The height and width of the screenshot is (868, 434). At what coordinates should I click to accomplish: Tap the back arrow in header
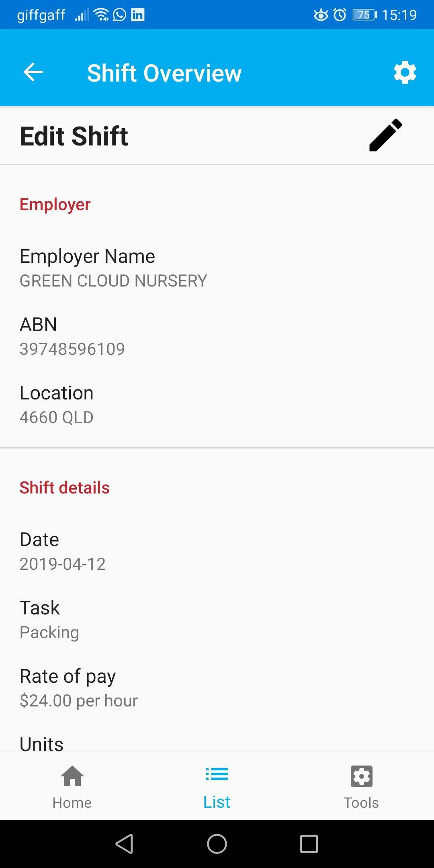click(x=33, y=72)
